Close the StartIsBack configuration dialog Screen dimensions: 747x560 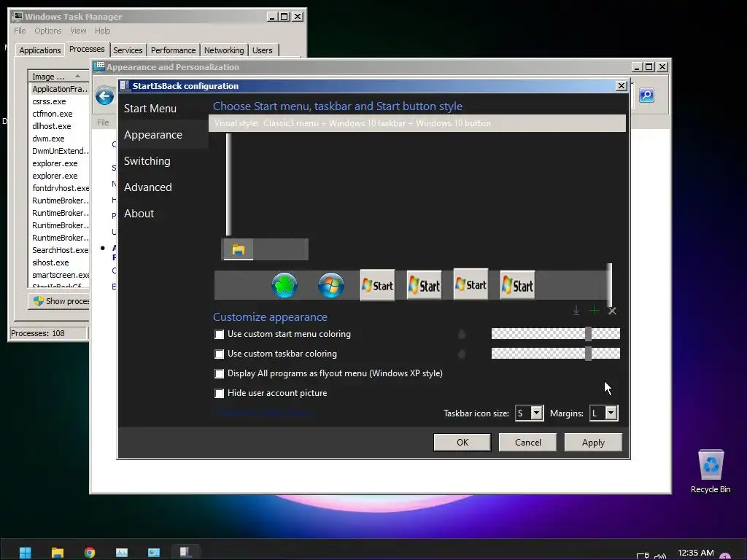coord(622,86)
